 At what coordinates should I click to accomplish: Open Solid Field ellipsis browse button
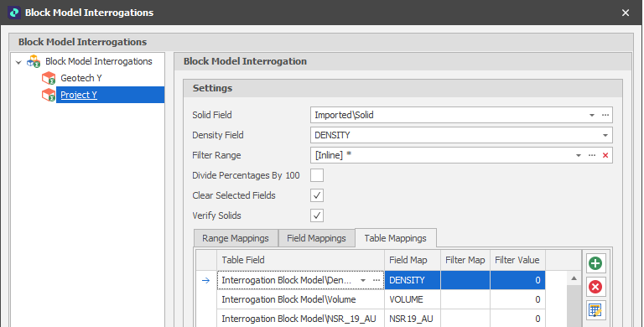(x=605, y=115)
